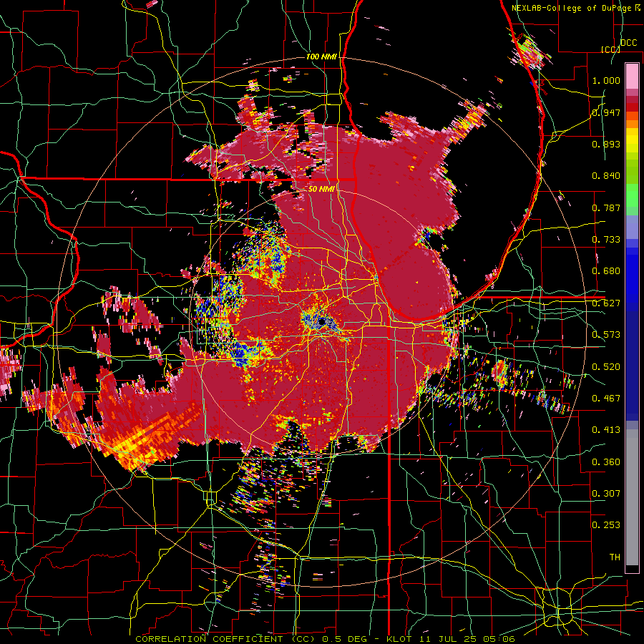Viewport: 644px width, 644px height.
Task: Select the 0.253 legend value
Action: click(x=606, y=525)
